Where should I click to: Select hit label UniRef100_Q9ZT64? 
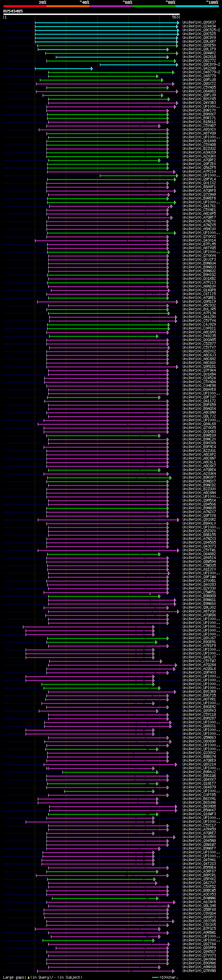199,944
